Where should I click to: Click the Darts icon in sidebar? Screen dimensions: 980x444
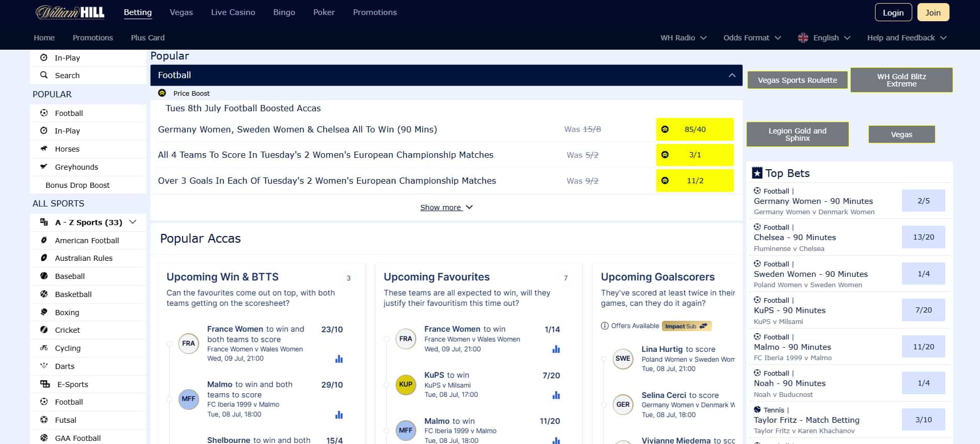pos(44,366)
